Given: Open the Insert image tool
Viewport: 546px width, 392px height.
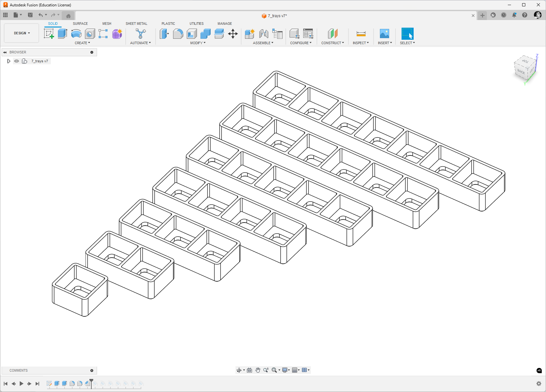Looking at the screenshot, I should 384,34.
